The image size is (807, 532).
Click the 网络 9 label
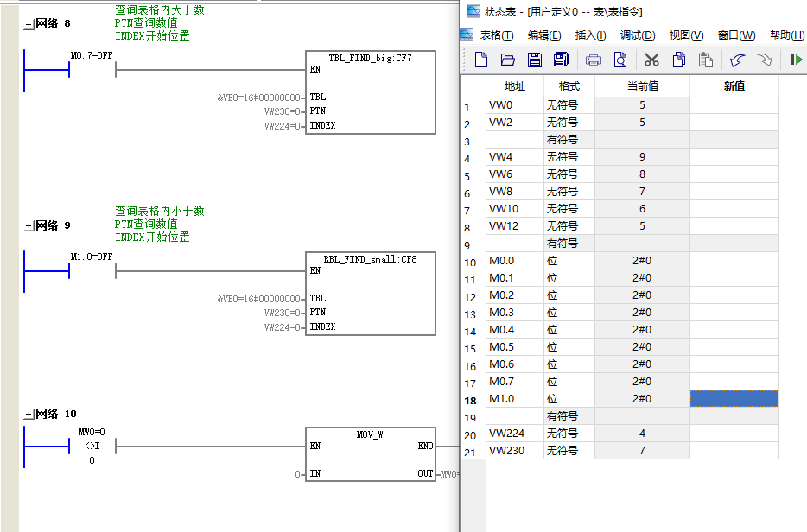53,226
